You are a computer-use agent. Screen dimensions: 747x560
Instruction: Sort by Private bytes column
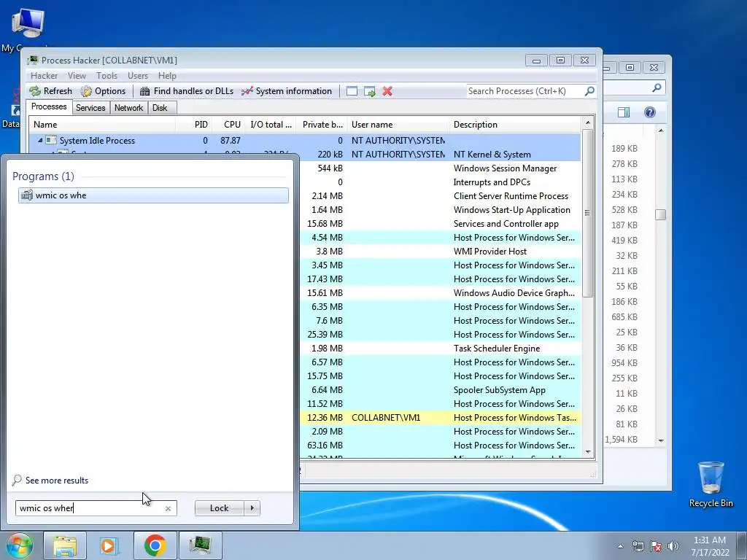click(322, 124)
